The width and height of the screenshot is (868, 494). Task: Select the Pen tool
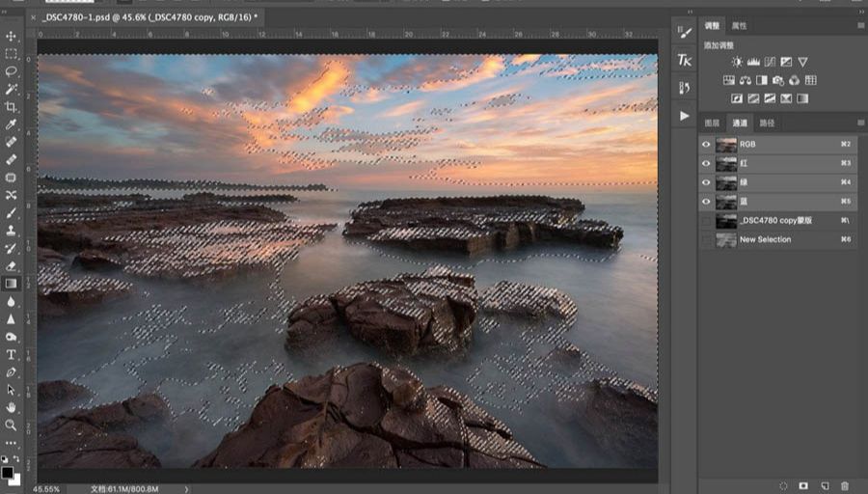(x=11, y=372)
